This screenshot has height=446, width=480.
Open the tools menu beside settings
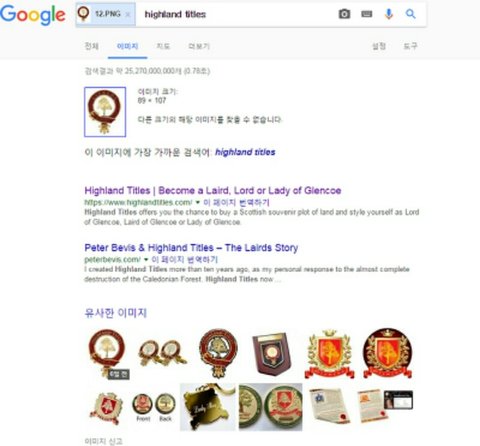tap(410, 46)
